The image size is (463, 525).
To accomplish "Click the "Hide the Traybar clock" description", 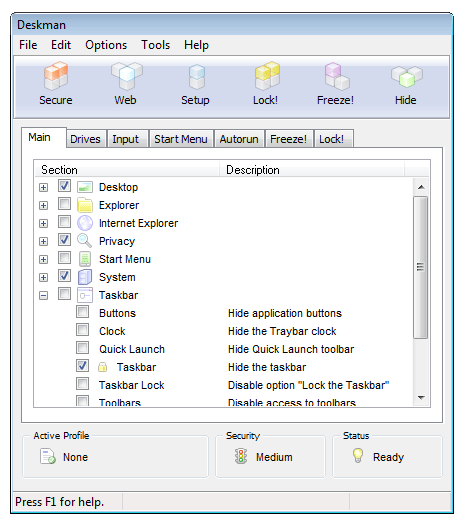I will pos(282,331).
